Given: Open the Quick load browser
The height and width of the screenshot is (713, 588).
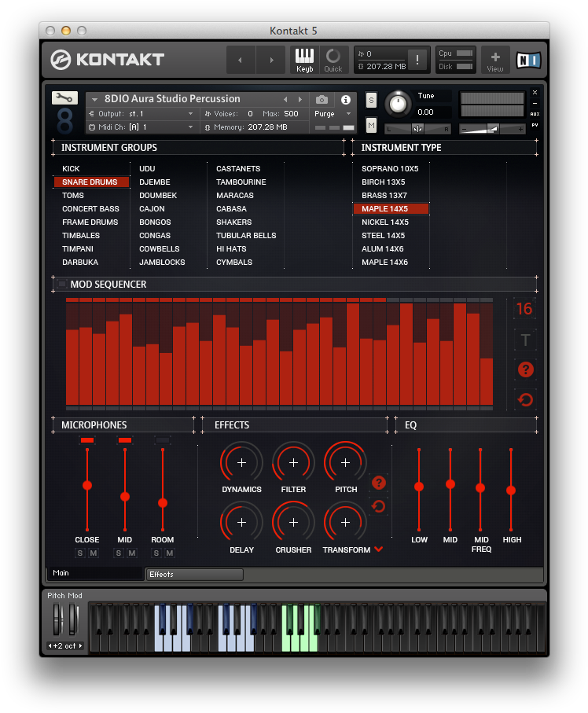Looking at the screenshot, I should point(333,61).
